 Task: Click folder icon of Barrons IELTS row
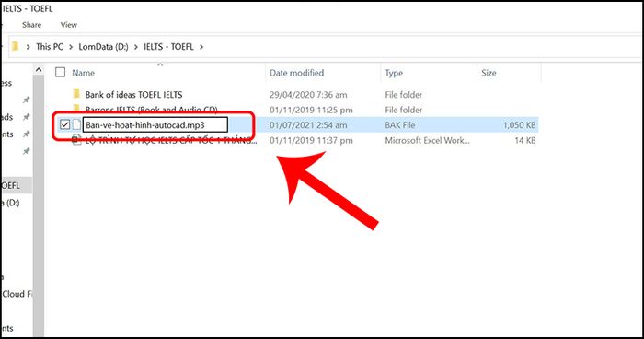click(76, 109)
